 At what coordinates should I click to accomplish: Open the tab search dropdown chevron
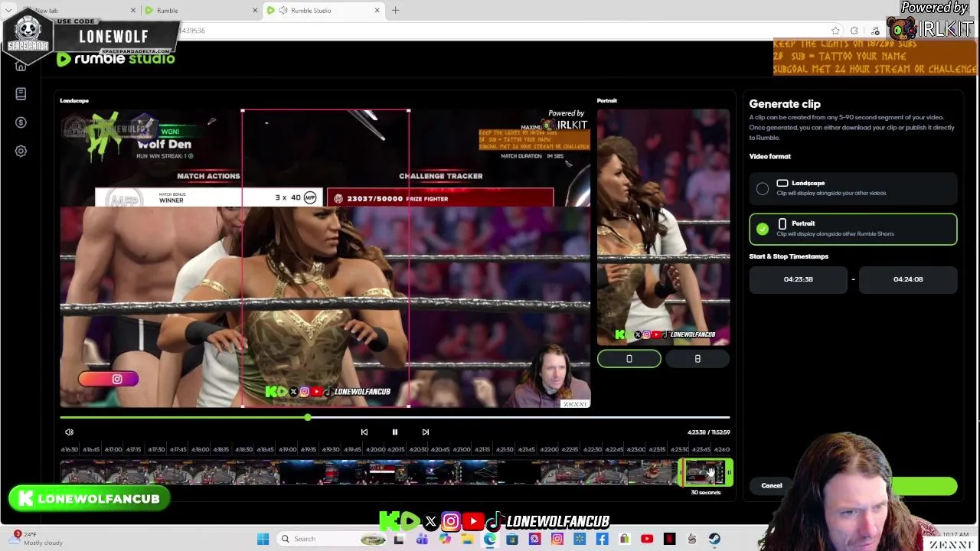pos(8,11)
